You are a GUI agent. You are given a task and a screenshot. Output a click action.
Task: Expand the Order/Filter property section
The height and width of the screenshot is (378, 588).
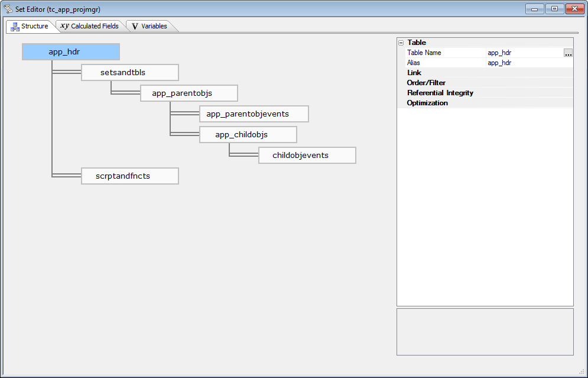click(x=426, y=83)
